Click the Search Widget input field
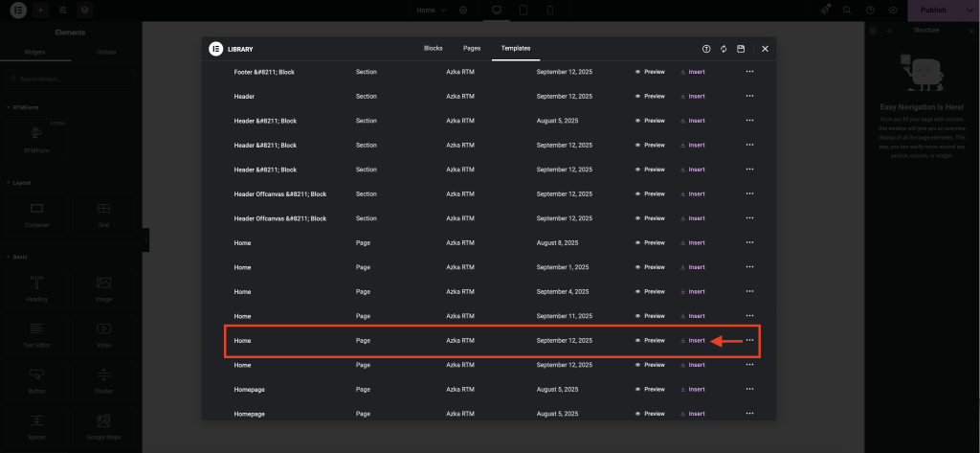 click(x=70, y=79)
